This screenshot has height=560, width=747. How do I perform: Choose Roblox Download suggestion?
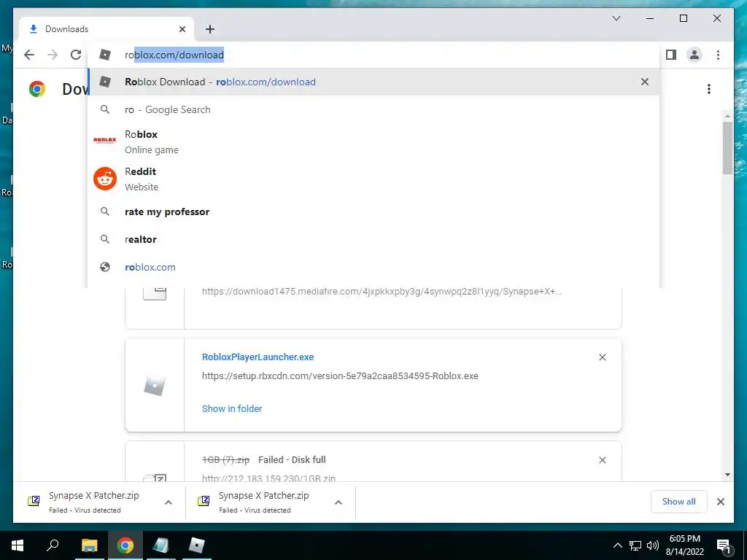[x=374, y=82]
